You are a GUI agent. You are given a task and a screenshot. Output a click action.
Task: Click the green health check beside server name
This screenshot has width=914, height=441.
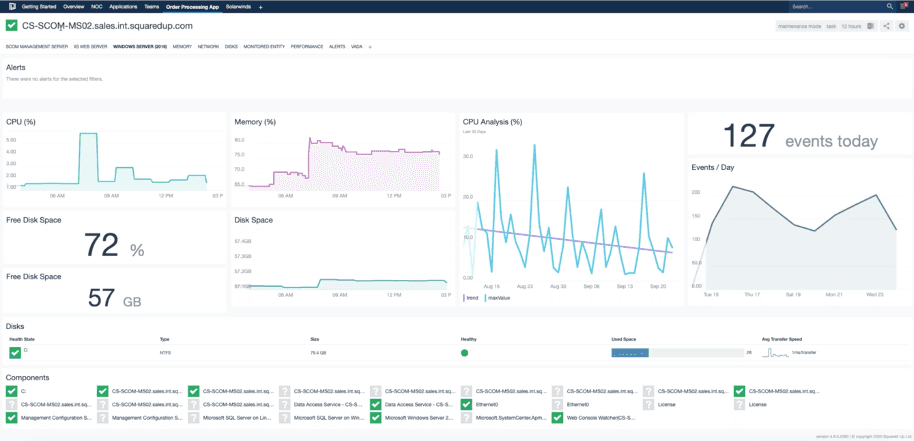(x=12, y=25)
